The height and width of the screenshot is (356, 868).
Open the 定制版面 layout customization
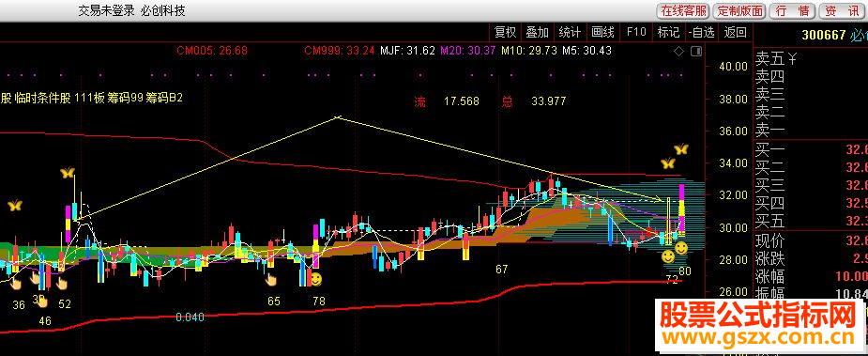pyautogui.click(x=739, y=10)
